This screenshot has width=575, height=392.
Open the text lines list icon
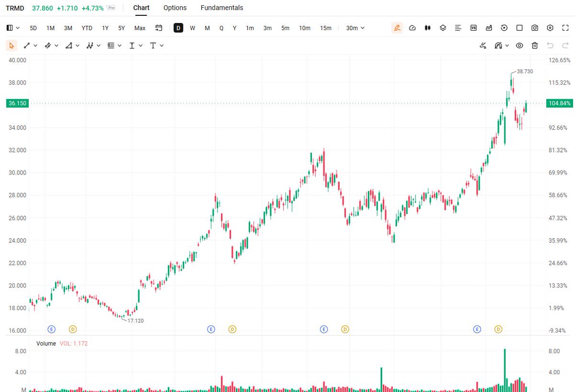pyautogui.click(x=458, y=28)
